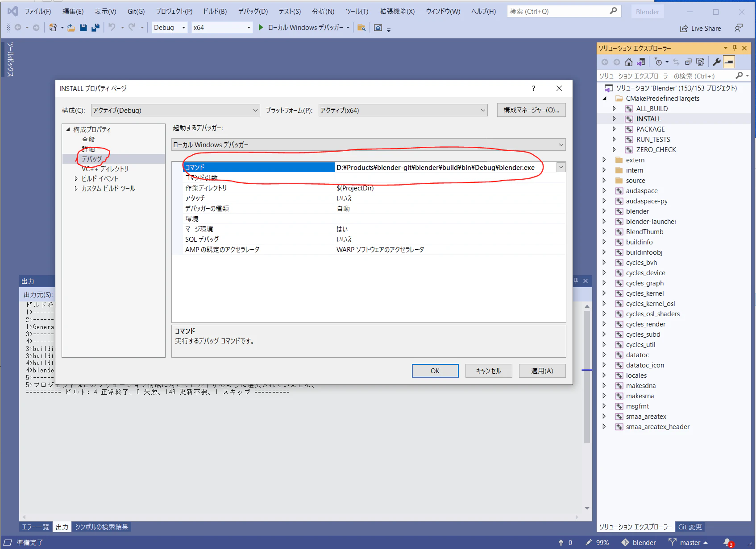Viewport: 756px width, 549px height.
Task: Select the makesdna project
Action: 641,385
